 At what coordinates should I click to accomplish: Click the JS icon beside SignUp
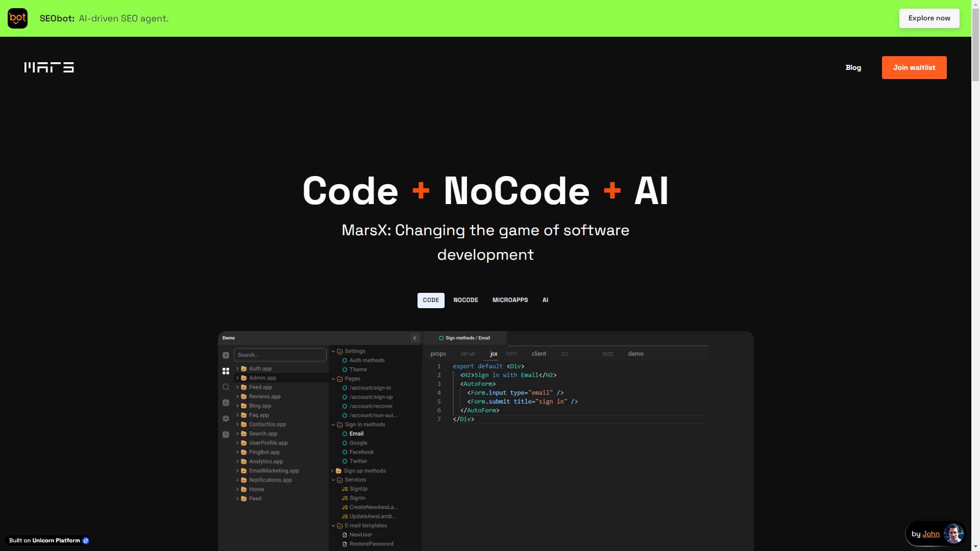tap(345, 489)
